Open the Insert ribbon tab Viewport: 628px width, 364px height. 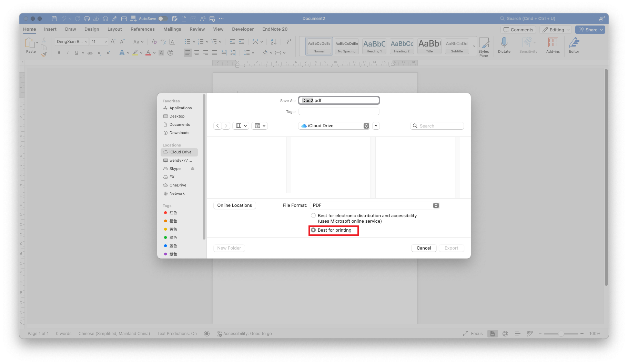pos(50,29)
